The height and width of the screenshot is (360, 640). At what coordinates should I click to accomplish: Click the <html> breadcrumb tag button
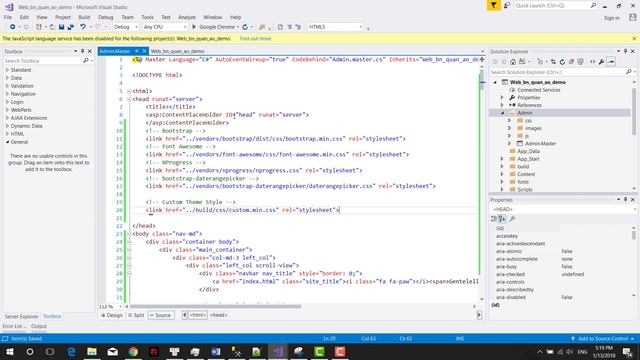(x=198, y=315)
